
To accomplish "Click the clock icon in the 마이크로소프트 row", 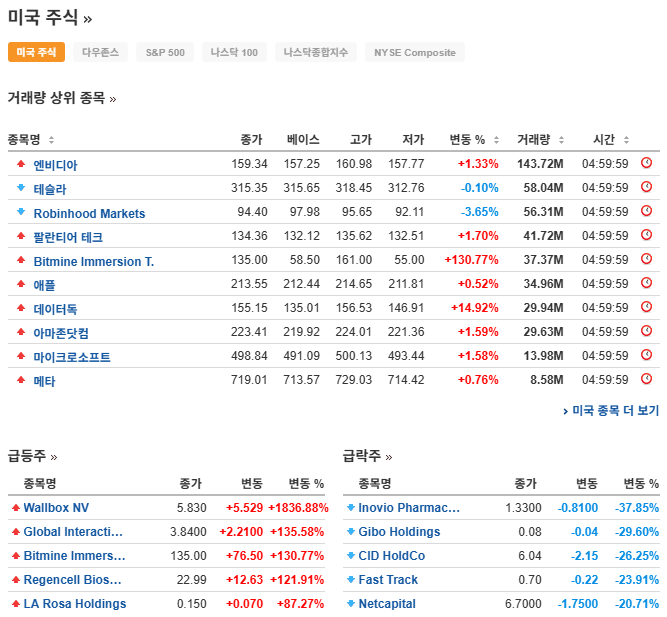I will (x=646, y=355).
